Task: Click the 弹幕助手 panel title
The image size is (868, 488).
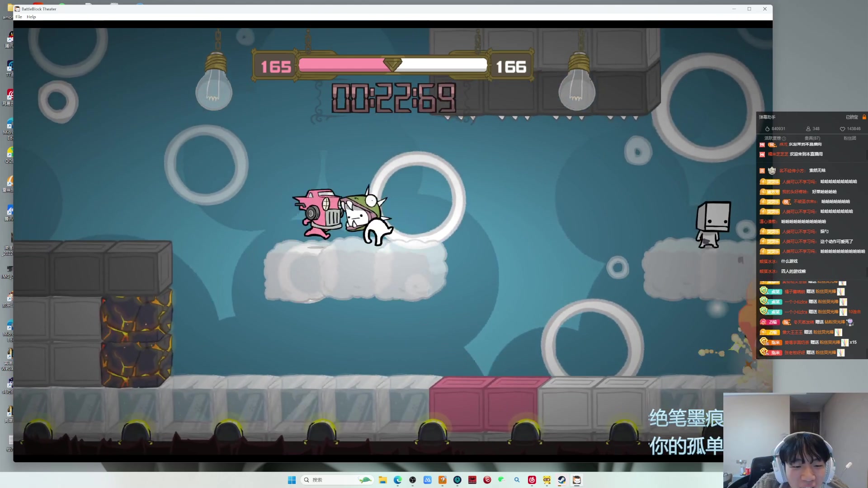Action: (x=767, y=117)
